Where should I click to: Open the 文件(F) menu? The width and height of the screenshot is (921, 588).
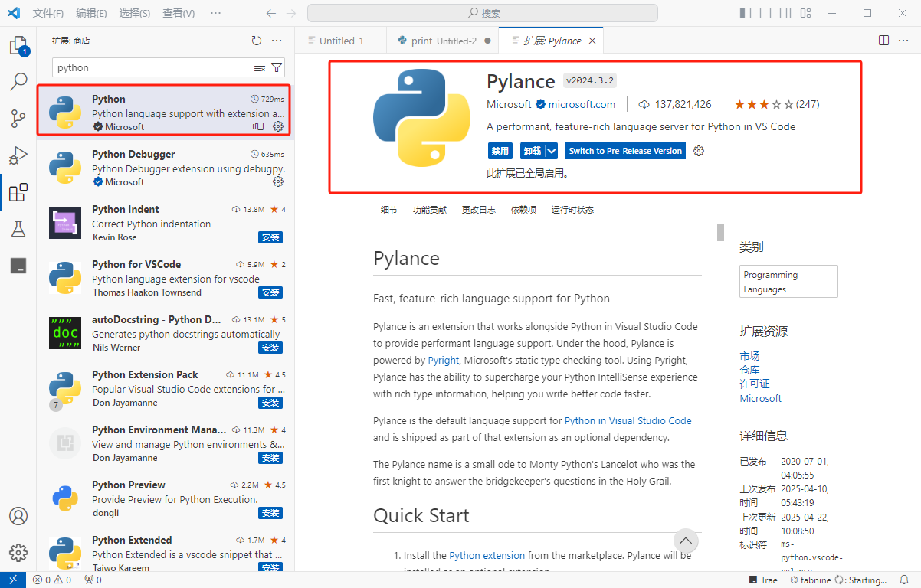(x=49, y=13)
